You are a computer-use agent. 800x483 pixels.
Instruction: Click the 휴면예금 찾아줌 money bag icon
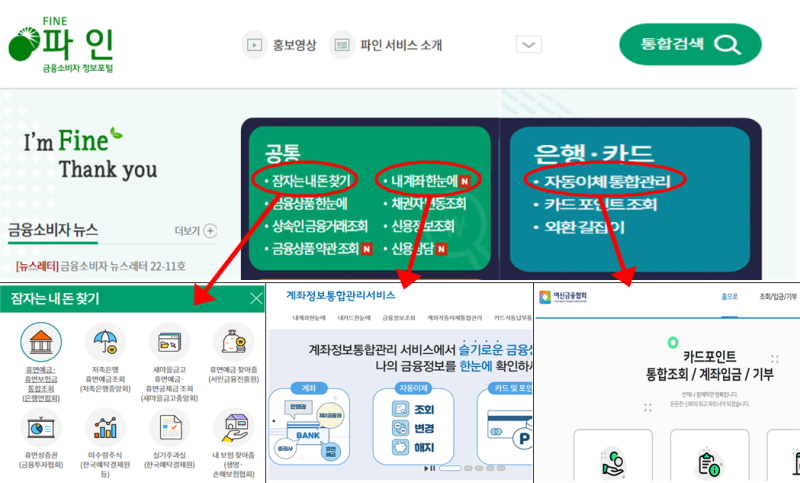234,342
